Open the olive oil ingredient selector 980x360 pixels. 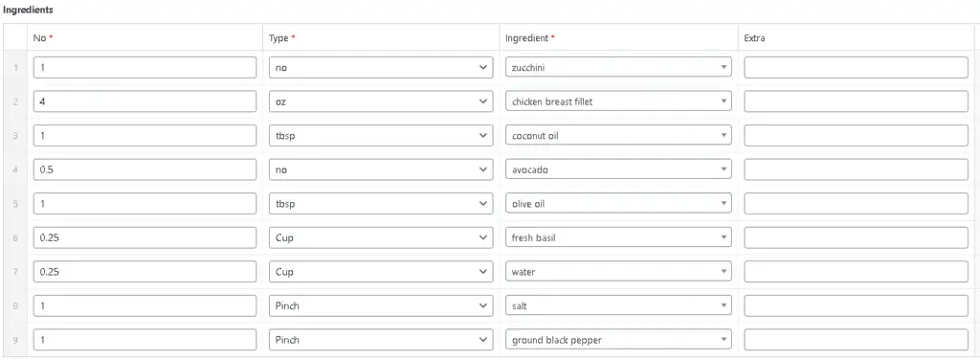[x=618, y=204]
